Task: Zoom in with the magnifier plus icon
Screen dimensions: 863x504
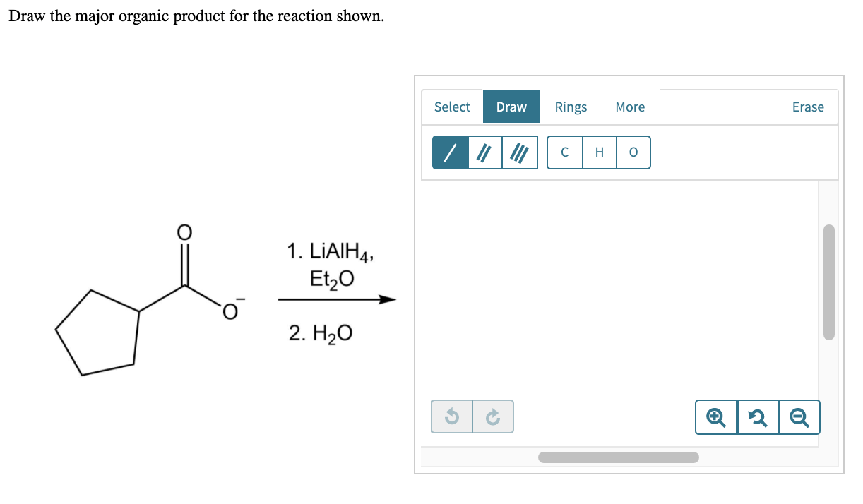Action: [x=716, y=416]
